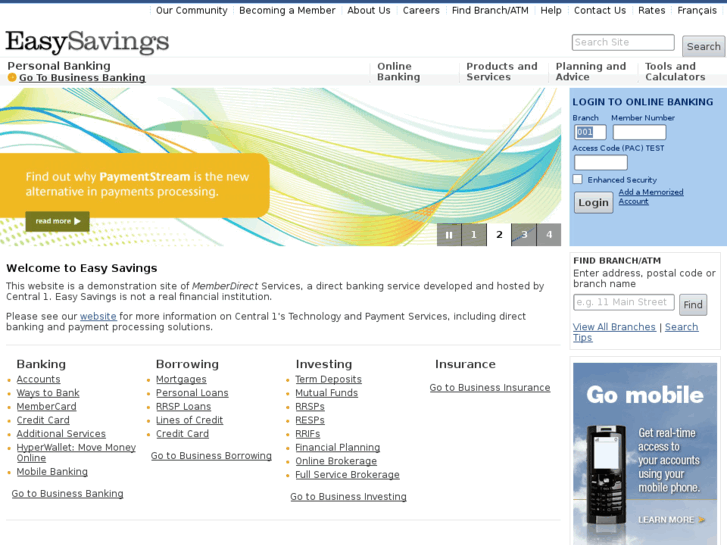Viewport: 727px width, 545px height.
Task: Open HyperWallet: Move Money Online link
Action: coord(76,453)
